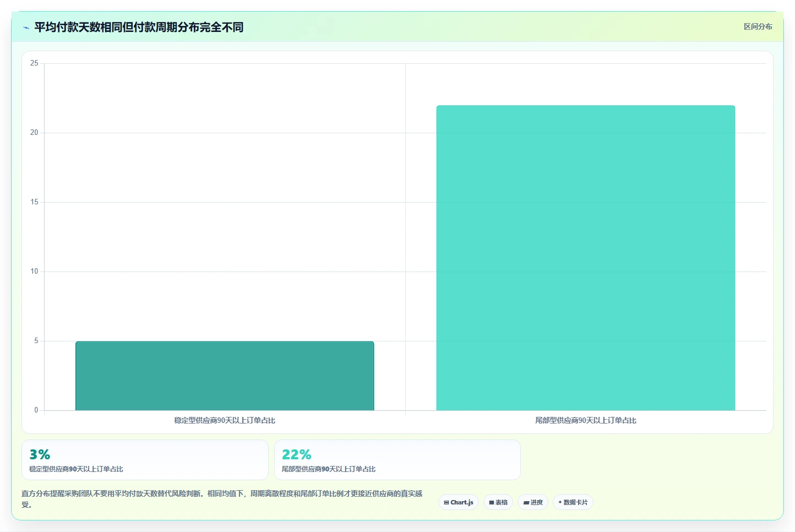Click the y-axis value 15
The image size is (795, 532).
tap(34, 202)
